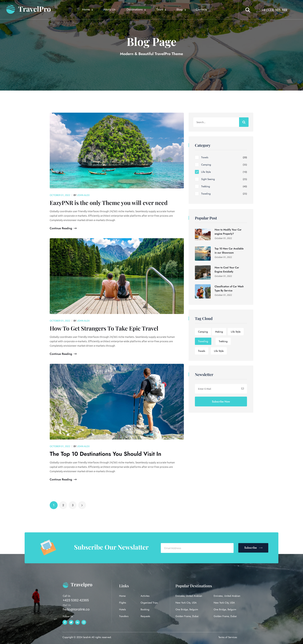Select the Traveling tag in Tag Cloud
The height and width of the screenshot is (644, 303).
[x=203, y=341]
